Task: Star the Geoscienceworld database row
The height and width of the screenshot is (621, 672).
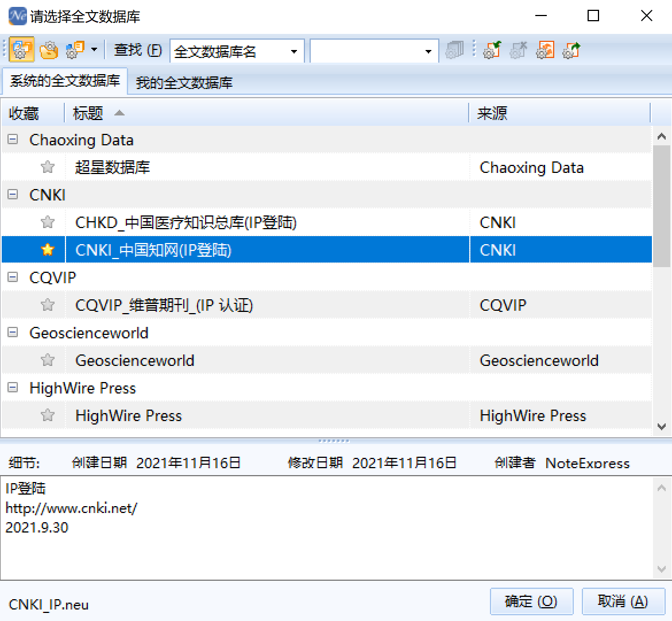Action: point(48,360)
